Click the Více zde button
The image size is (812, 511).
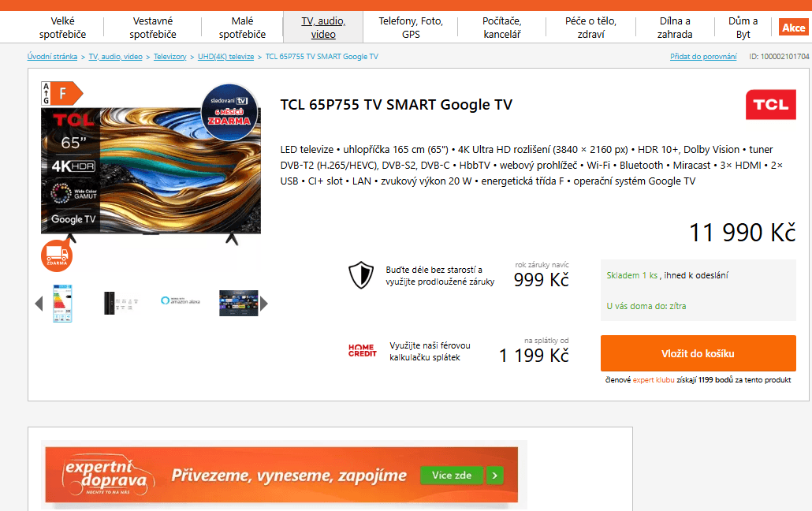(452, 476)
